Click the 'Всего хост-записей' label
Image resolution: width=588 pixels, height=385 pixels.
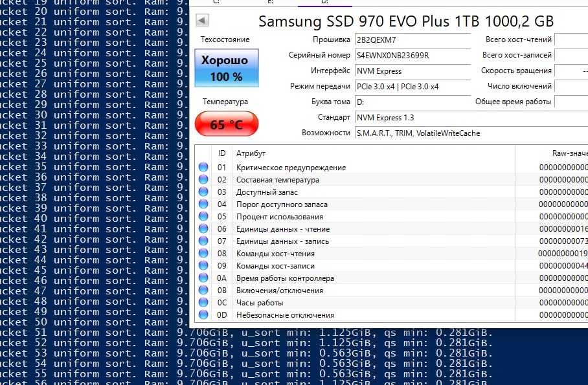point(517,55)
